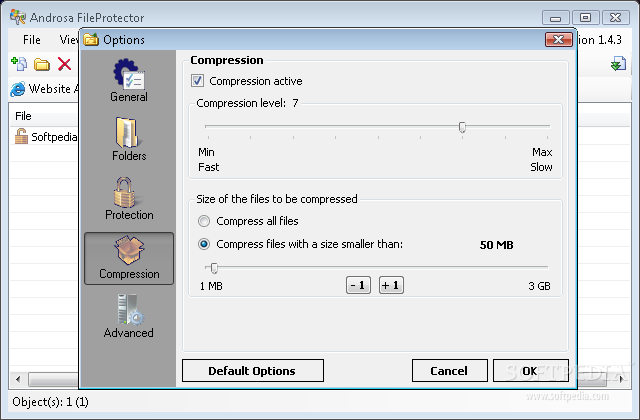Click the Default Options button

tap(253, 371)
